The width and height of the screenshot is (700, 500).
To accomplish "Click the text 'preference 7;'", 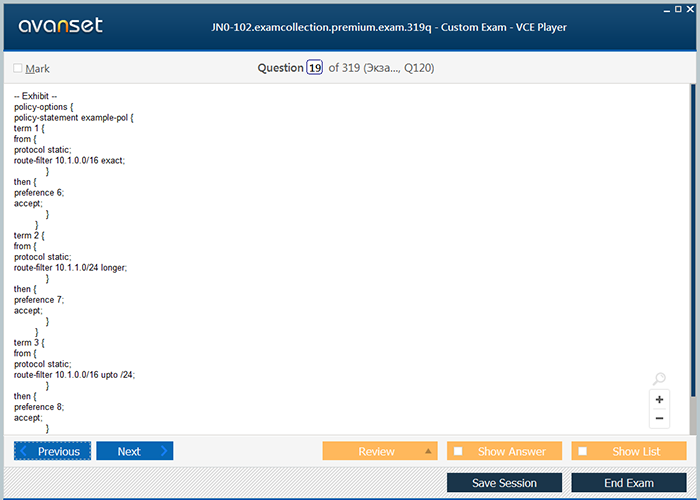I will click(39, 300).
